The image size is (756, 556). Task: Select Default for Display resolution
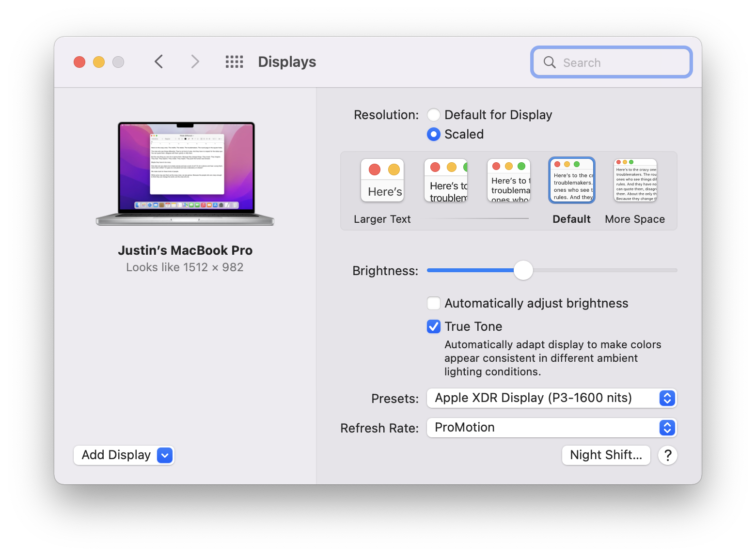coord(433,115)
